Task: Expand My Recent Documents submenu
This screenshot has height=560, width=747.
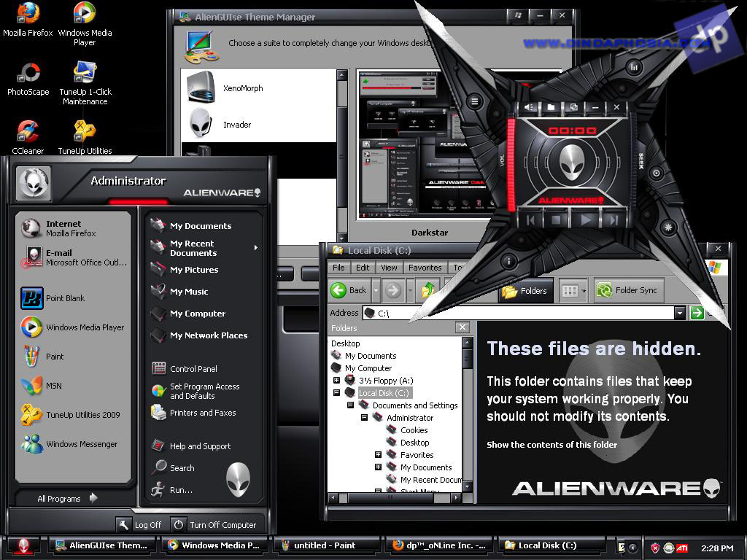Action: pos(205,248)
